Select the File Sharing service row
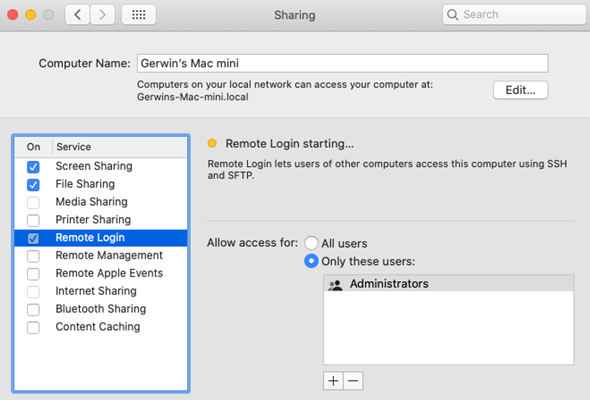 101,184
